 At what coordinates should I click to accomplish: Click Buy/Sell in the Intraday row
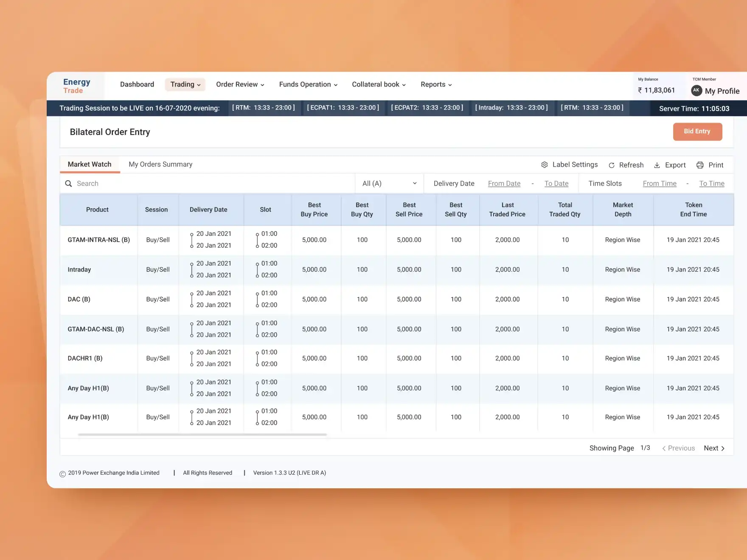158,270
